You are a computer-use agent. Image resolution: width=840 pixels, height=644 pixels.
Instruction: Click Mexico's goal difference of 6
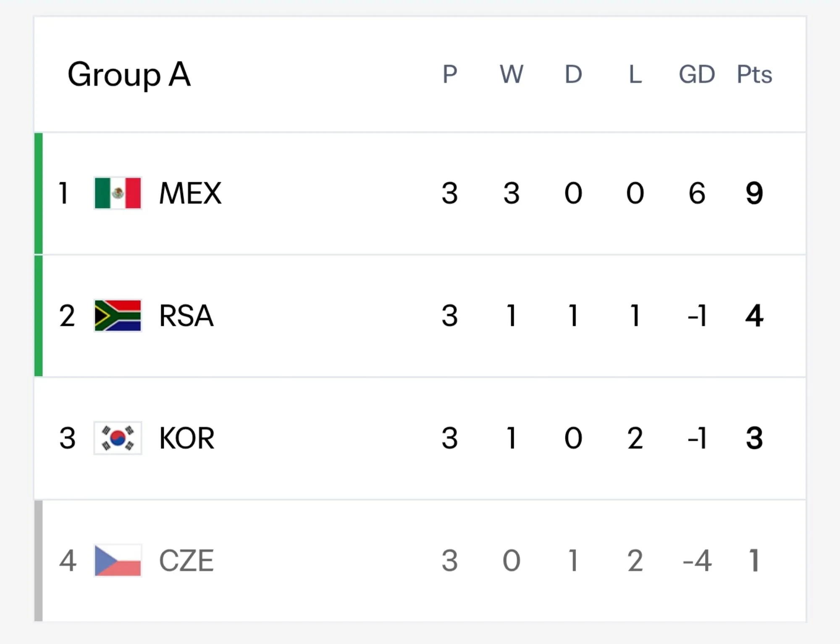[x=697, y=193]
